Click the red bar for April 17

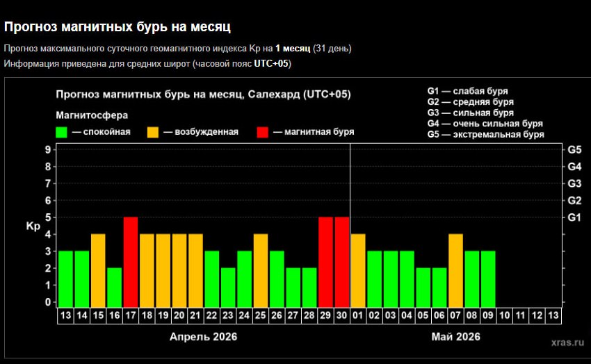click(x=131, y=261)
